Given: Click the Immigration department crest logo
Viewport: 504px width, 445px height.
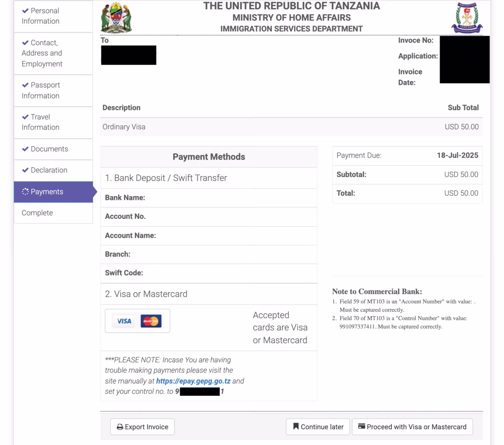Looking at the screenshot, I should (467, 18).
